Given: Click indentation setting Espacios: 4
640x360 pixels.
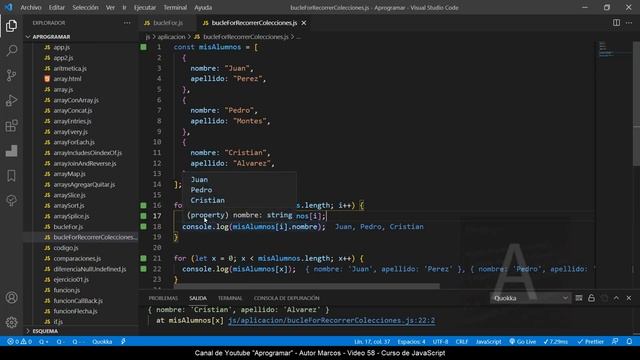Looking at the screenshot, I should (x=411, y=342).
